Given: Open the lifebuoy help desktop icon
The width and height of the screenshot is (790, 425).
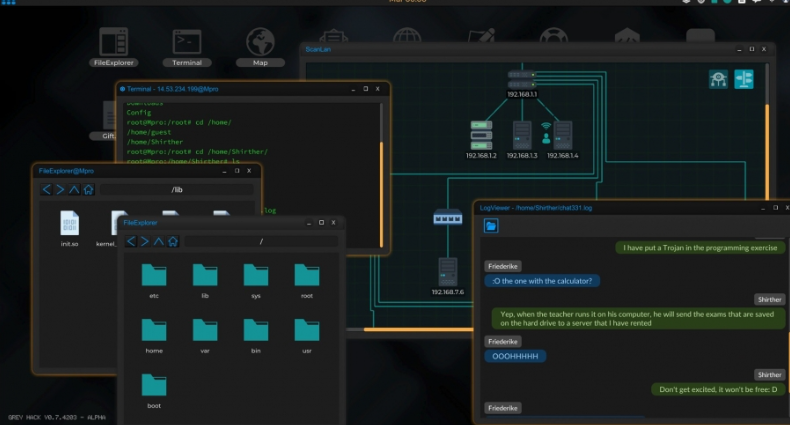Looking at the screenshot, I should 554,35.
